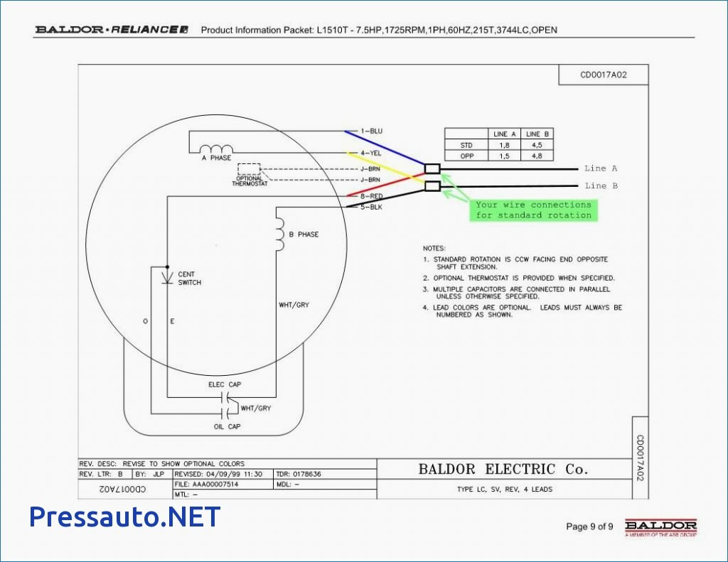728x562 pixels.
Task: Click the STD row label in table
Action: pyautogui.click(x=466, y=145)
